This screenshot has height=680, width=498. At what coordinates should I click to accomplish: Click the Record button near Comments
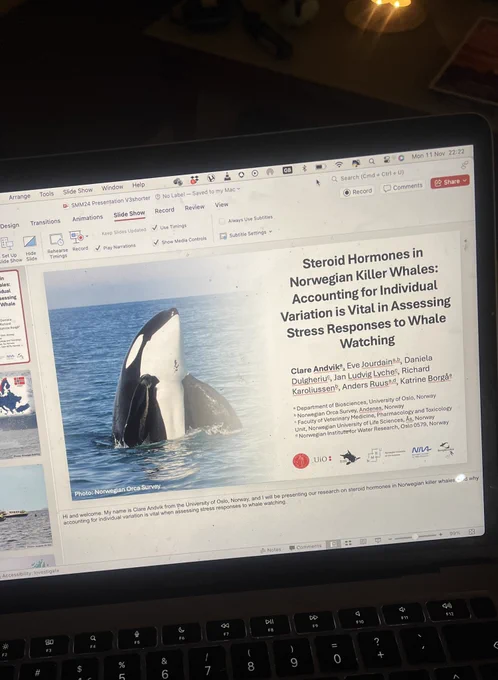point(358,191)
